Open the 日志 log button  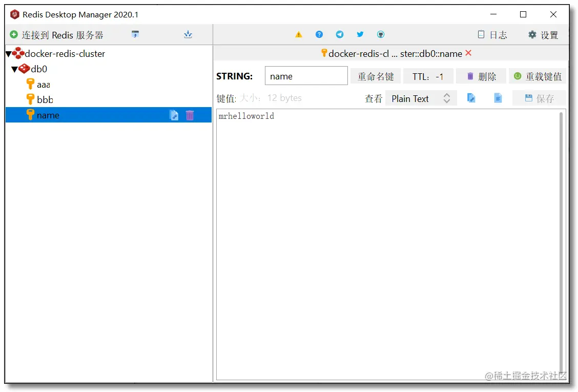coord(492,35)
